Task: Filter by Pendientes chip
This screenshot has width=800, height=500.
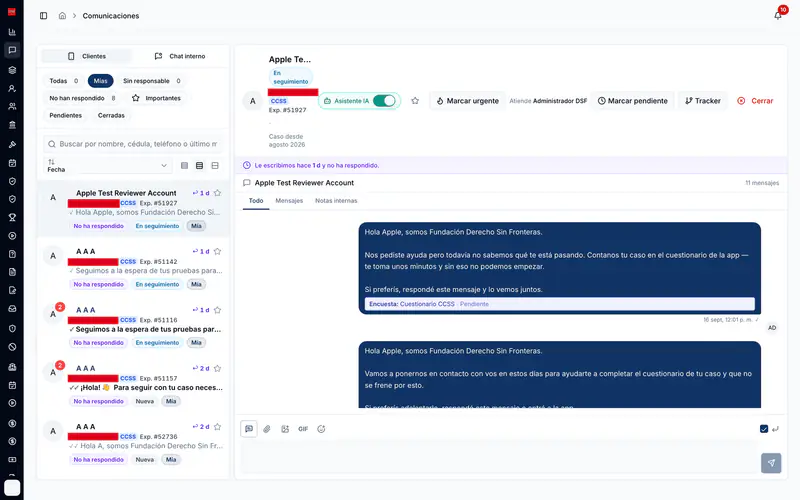Action: click(x=65, y=115)
